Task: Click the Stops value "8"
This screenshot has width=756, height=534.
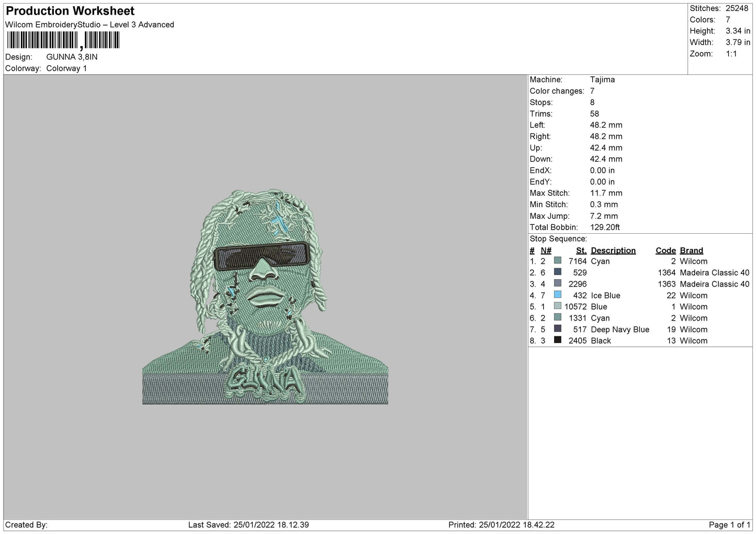Action: (x=592, y=103)
